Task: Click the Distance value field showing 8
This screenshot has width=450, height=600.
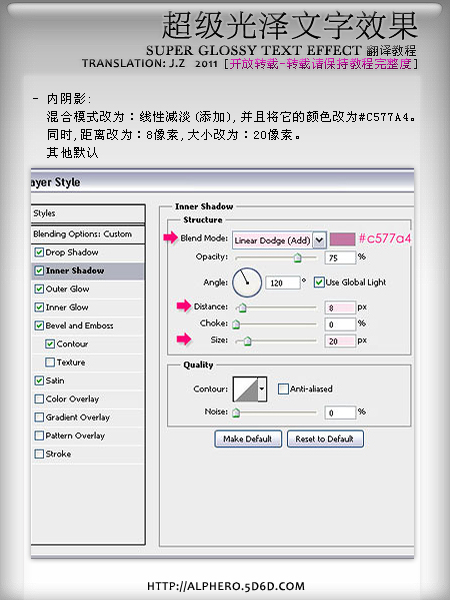Action: coord(341,308)
